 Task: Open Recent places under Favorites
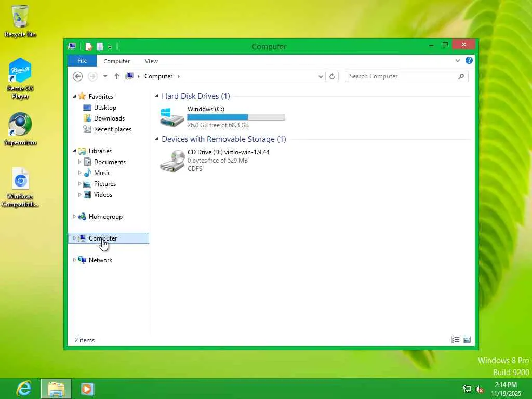(113, 129)
